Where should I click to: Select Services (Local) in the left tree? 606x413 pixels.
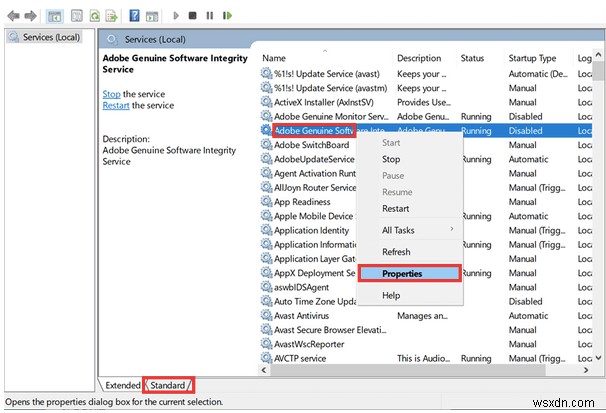[x=45, y=37]
